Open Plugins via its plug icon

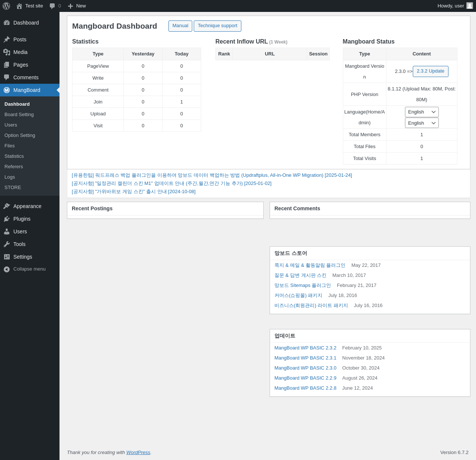coord(7,219)
